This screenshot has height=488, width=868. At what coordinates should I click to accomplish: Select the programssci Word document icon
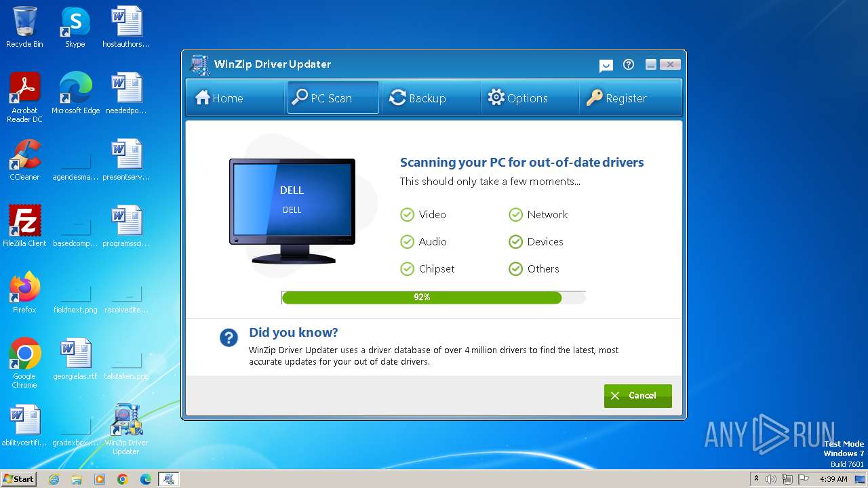(x=126, y=226)
